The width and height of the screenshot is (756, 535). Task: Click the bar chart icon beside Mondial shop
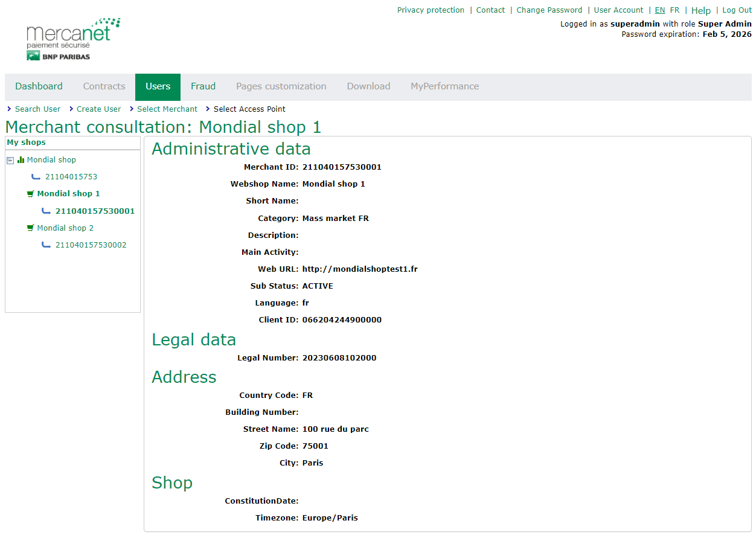point(21,160)
